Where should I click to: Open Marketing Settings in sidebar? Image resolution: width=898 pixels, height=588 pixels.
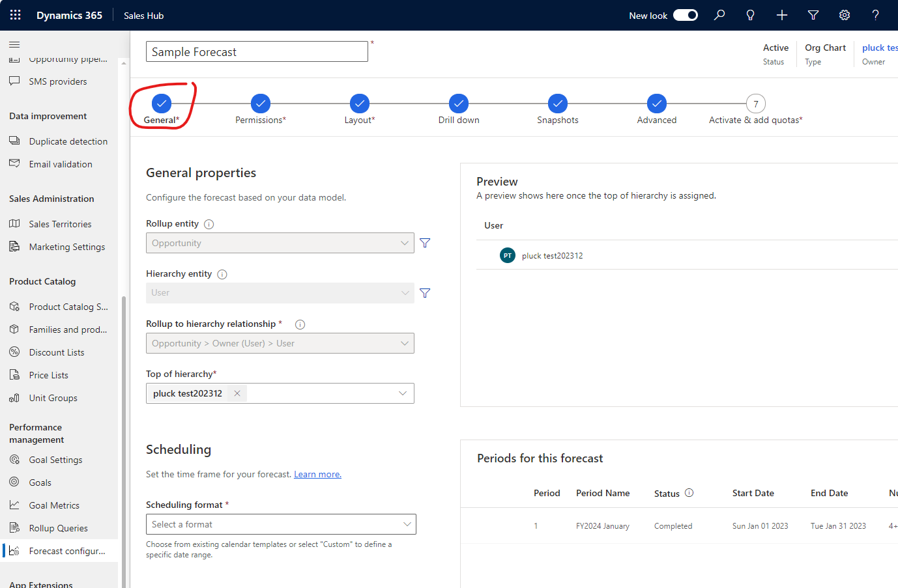[59, 247]
